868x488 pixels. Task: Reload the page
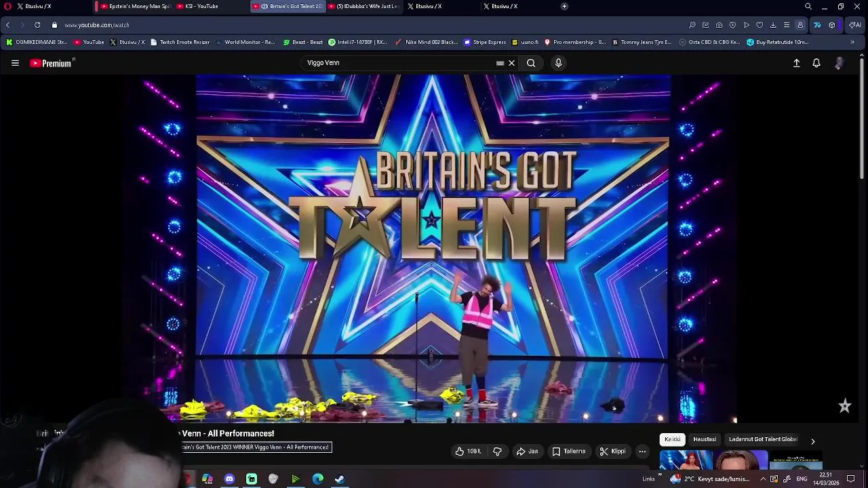click(37, 25)
